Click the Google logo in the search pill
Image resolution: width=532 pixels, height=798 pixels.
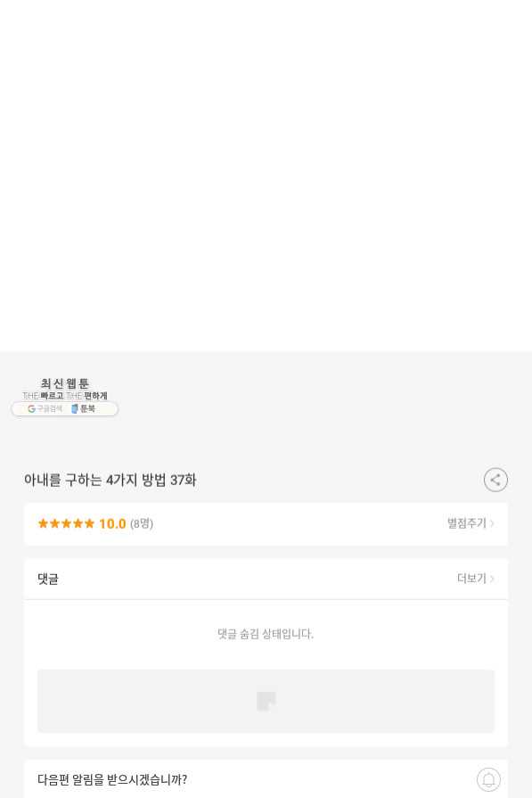[31, 408]
